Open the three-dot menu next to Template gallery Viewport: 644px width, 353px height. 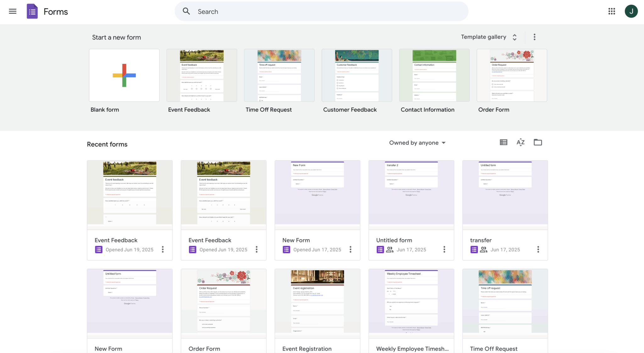click(x=534, y=37)
